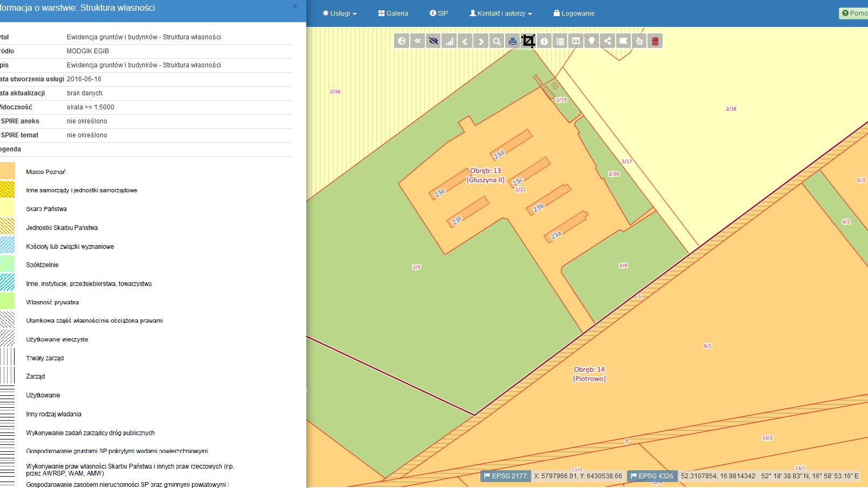
Task: Click the green Pomoc help button
Action: [855, 13]
